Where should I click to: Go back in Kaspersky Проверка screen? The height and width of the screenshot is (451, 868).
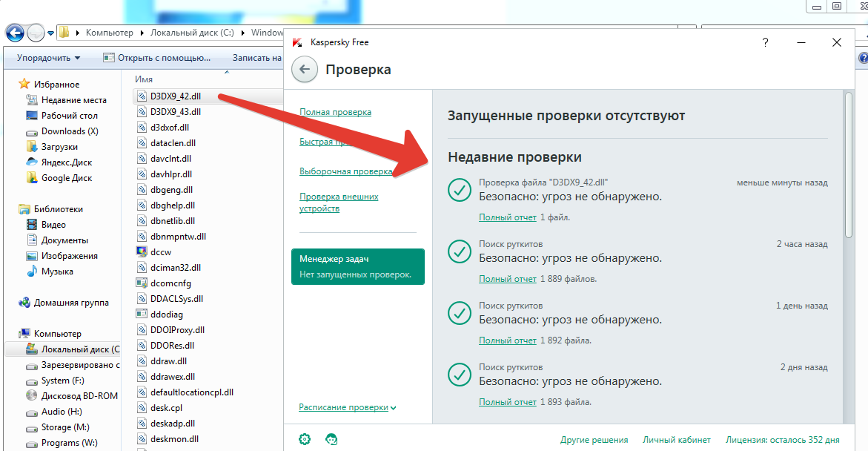305,70
